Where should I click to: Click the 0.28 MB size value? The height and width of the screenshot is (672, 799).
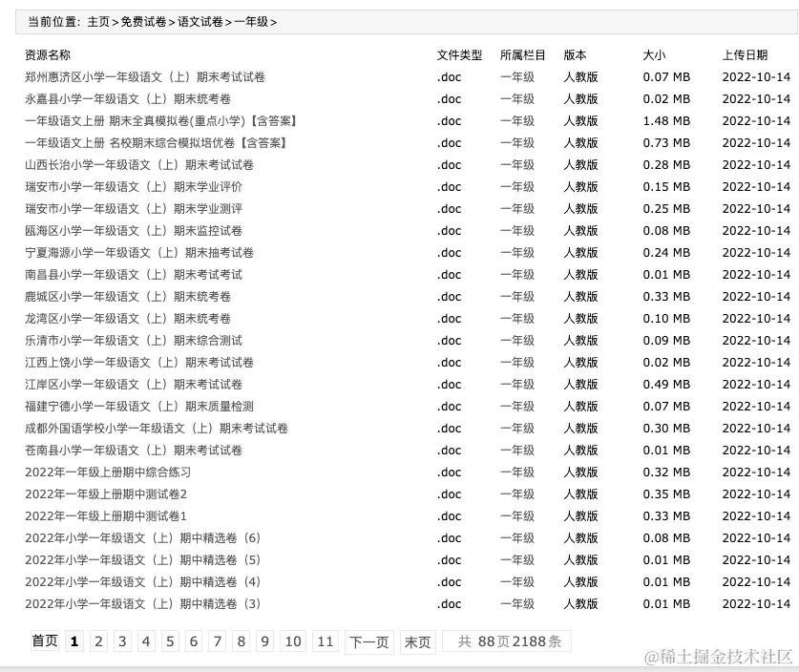click(x=666, y=164)
